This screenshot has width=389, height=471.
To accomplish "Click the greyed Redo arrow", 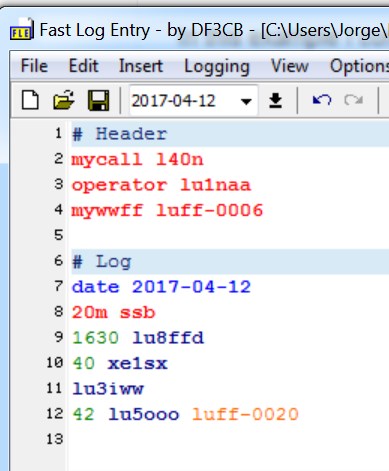I will click(354, 100).
